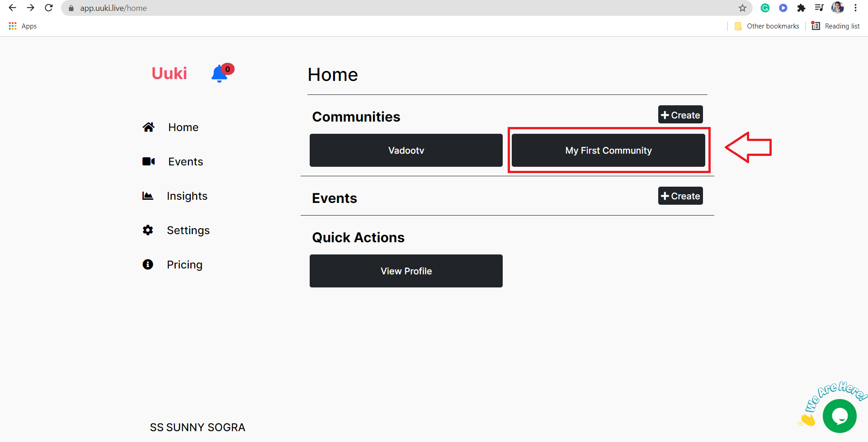Viewport: 868px width, 442px height.
Task: Click the blue play extension icon
Action: point(783,8)
